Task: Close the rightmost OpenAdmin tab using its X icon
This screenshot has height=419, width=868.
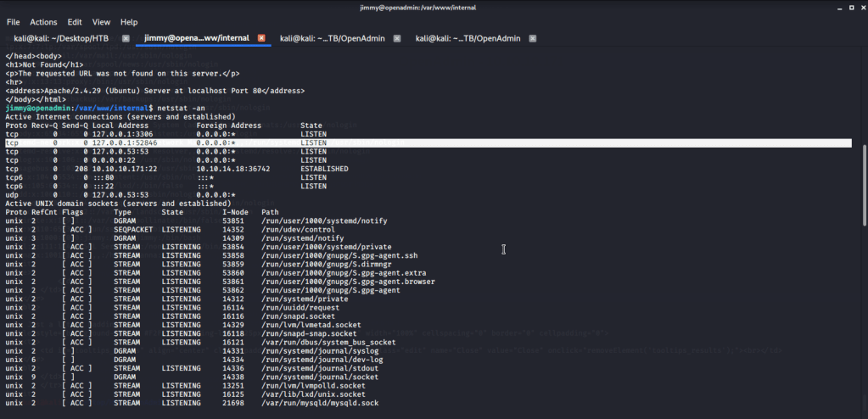Action: (x=533, y=38)
